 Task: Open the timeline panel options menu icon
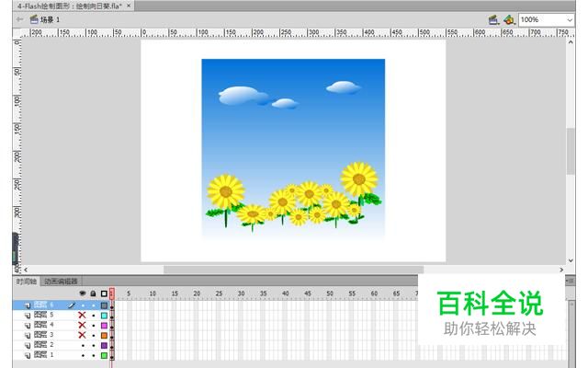point(571,281)
